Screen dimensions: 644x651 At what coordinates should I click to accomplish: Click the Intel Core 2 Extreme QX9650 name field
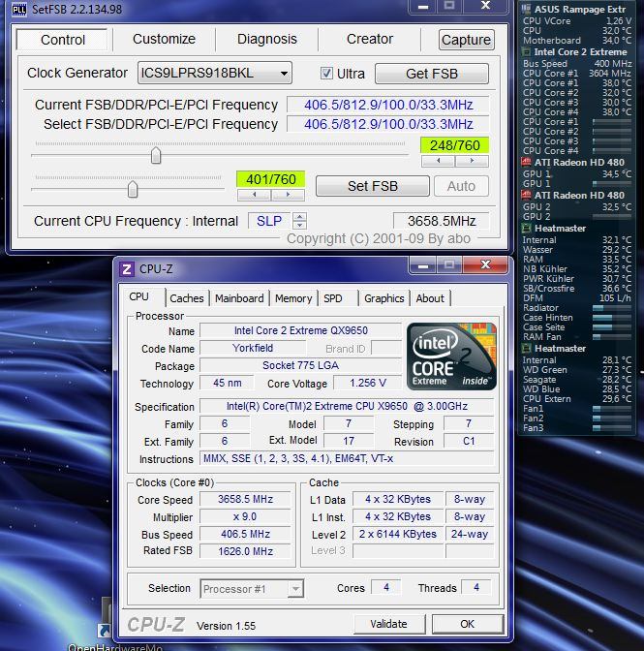(301, 330)
